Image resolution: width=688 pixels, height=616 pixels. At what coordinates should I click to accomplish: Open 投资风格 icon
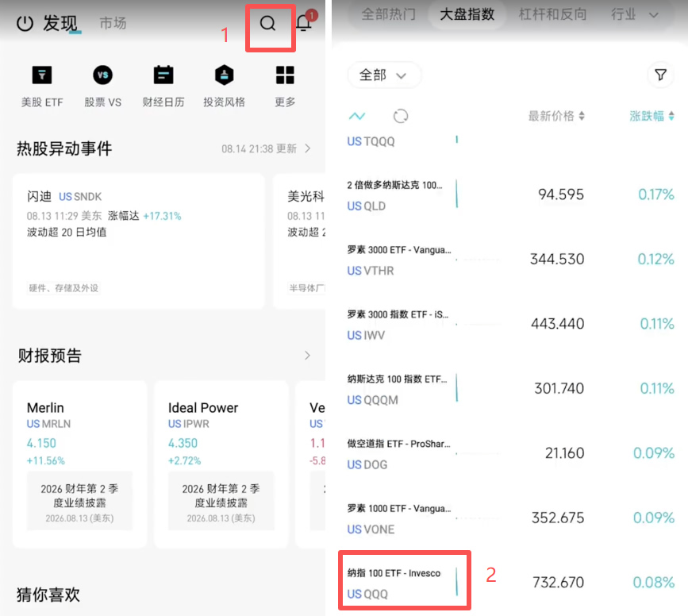[225, 75]
